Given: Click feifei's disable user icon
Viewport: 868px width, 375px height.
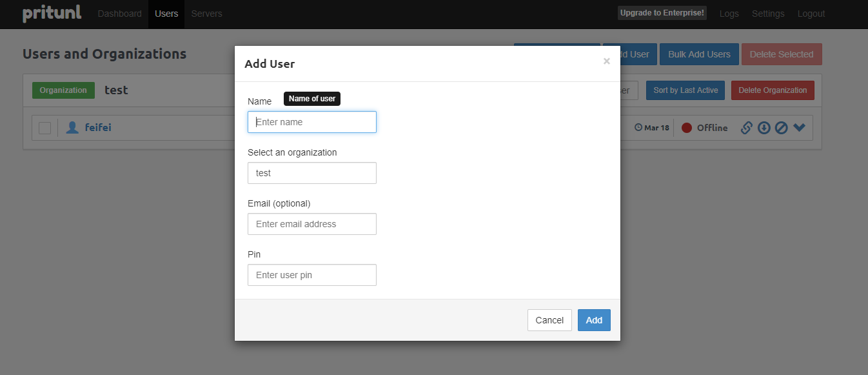Looking at the screenshot, I should click(x=781, y=128).
